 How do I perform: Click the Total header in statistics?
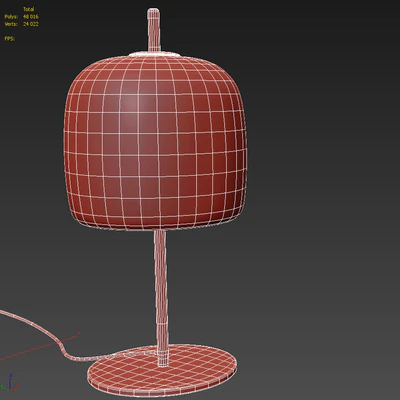pos(29,9)
